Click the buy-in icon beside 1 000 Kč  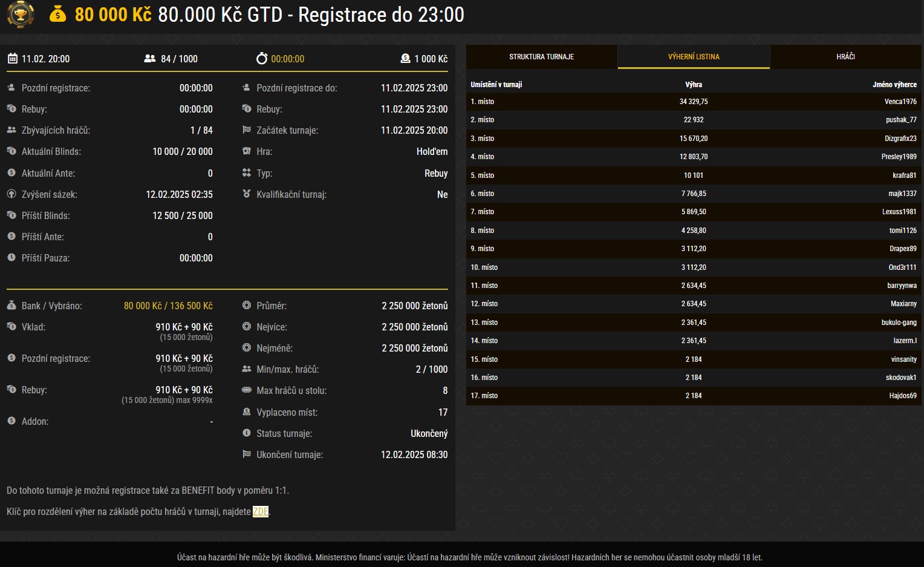(x=405, y=58)
